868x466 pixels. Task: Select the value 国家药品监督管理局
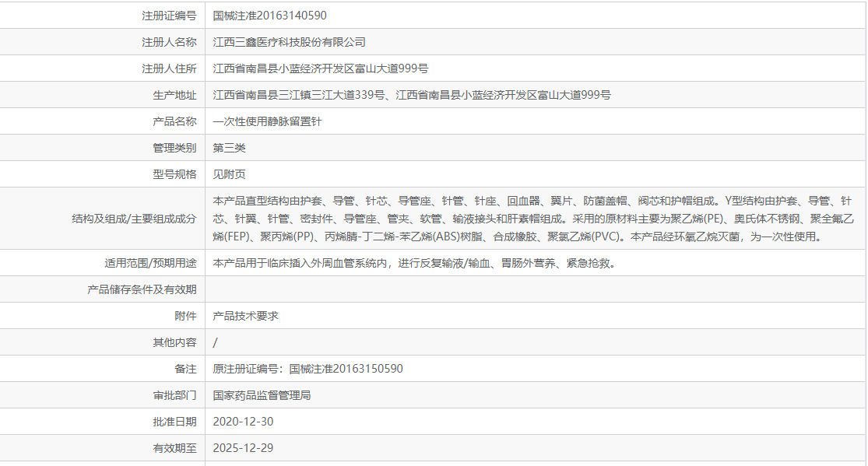point(262,396)
